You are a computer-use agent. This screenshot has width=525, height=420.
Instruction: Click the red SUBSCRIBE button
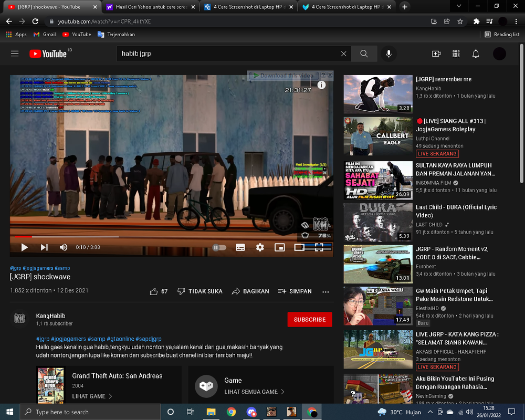coord(310,320)
